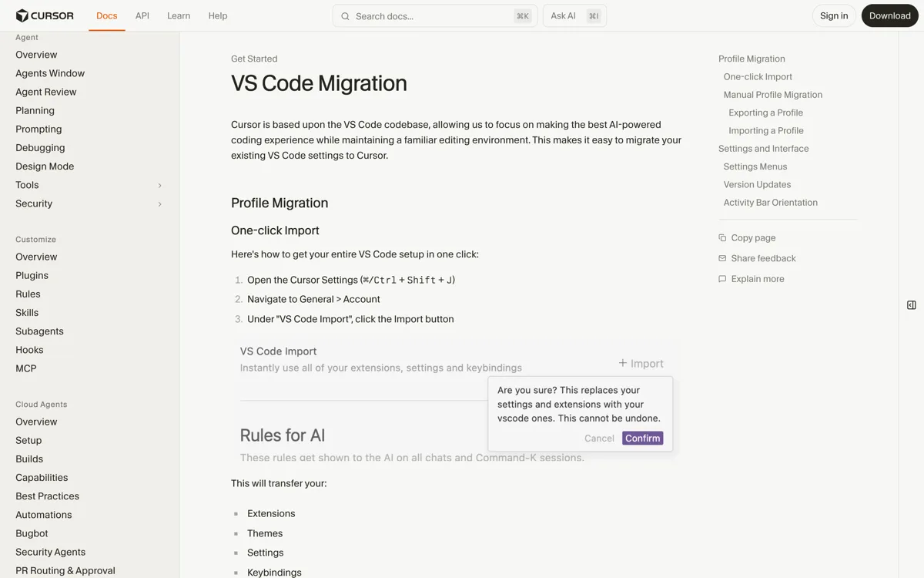Open the Subagents page
The height and width of the screenshot is (578, 924).
[x=39, y=331]
